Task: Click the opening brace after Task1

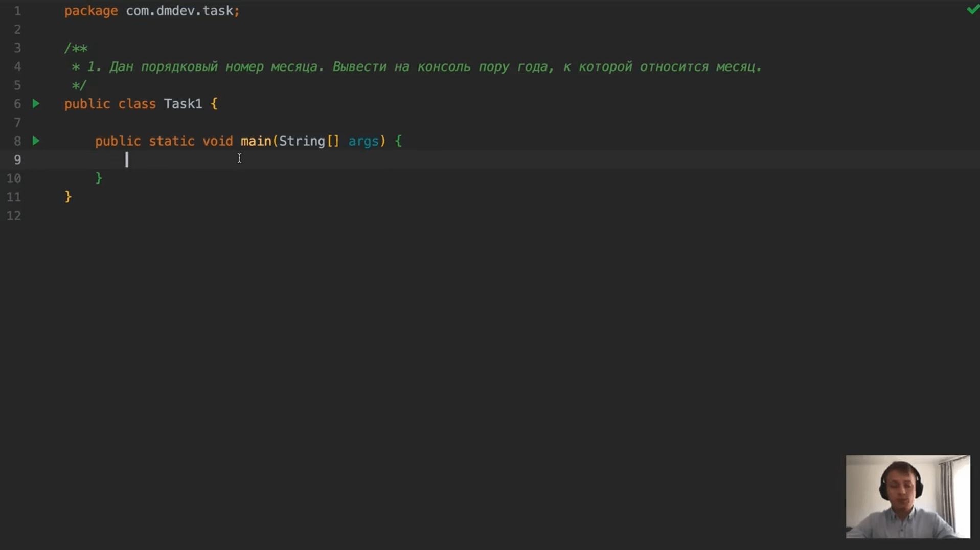Action: pos(214,104)
